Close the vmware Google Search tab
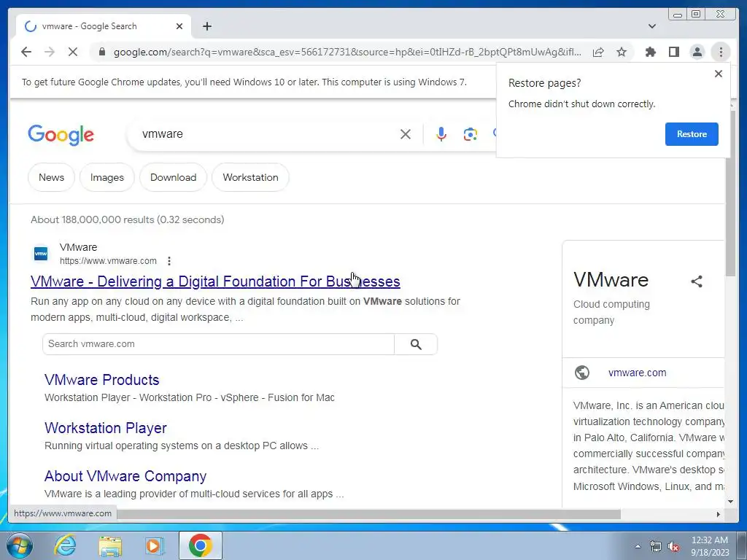Viewport: 747px width, 560px height. (x=179, y=26)
